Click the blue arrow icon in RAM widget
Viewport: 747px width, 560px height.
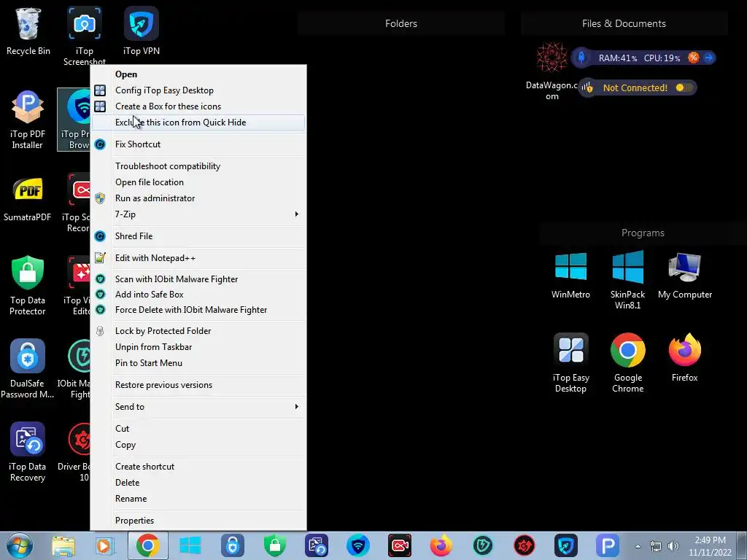tap(708, 58)
